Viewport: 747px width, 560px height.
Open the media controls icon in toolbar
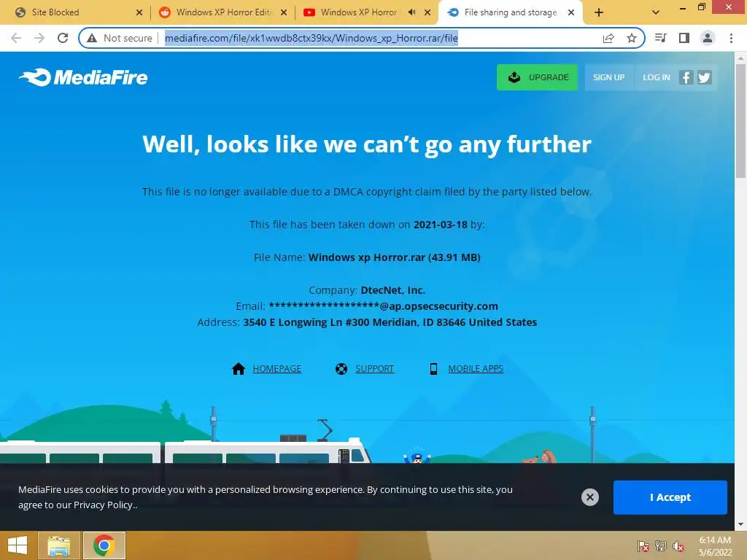[x=661, y=38]
